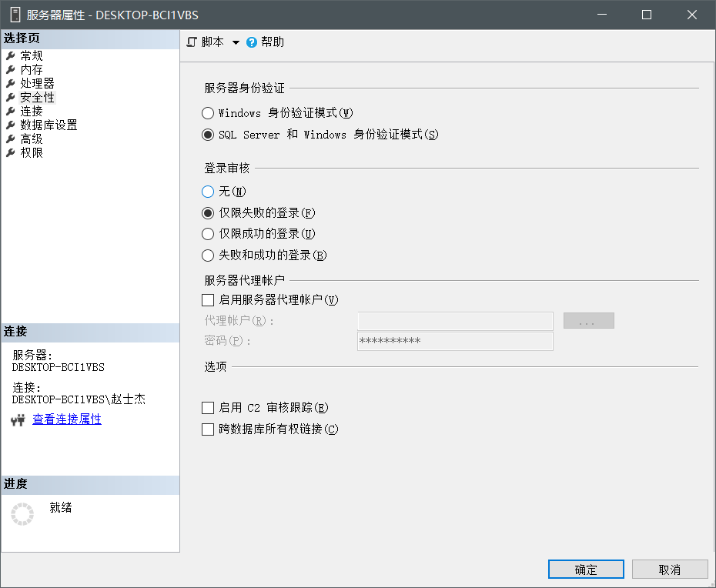Select SQL Server 和 Windows 身份验证模式

click(x=208, y=135)
